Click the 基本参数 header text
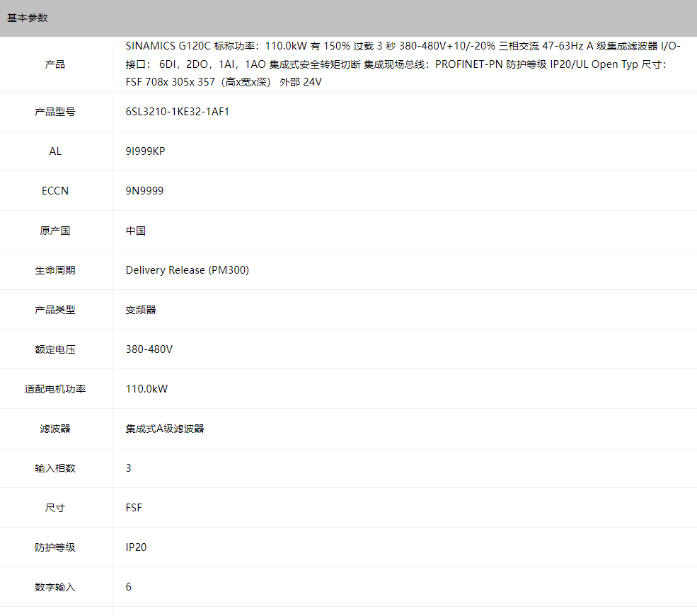 [x=28, y=18]
